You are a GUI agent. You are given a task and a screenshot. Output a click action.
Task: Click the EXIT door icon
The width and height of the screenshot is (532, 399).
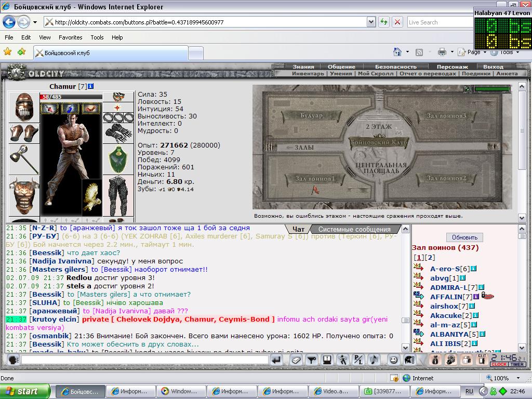click(x=482, y=360)
